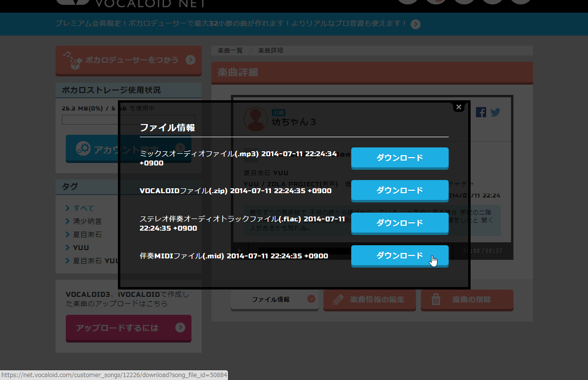Share the song on Twitter
588x380 pixels.
495,112
